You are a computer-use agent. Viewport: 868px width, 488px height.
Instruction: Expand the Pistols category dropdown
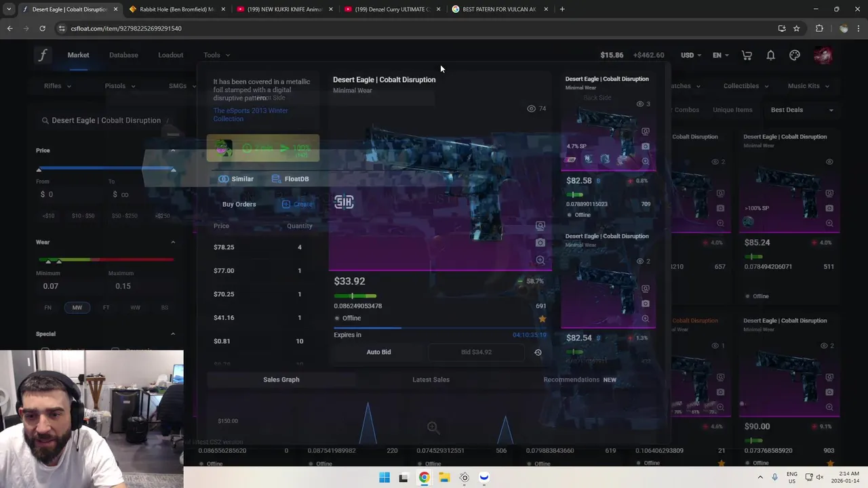click(x=120, y=86)
